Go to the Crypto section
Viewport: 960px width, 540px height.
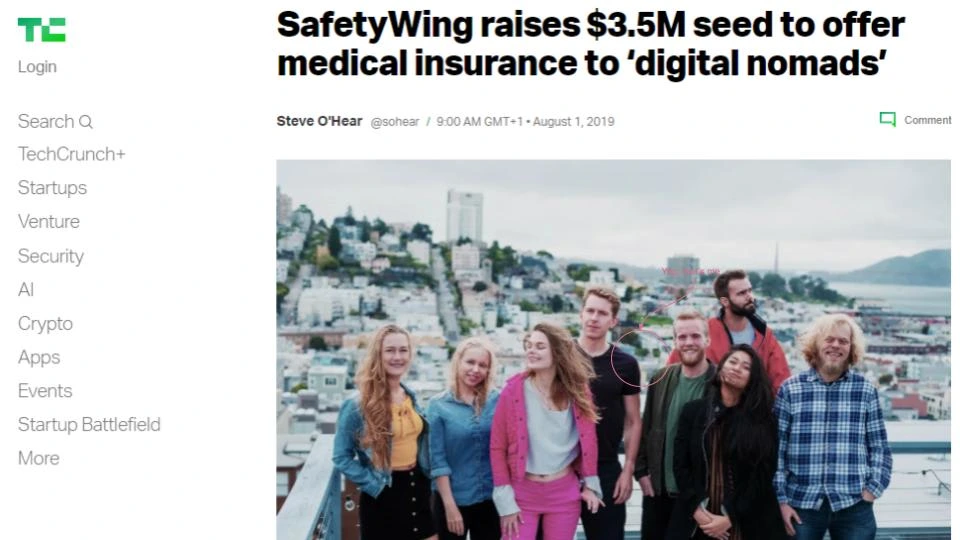(45, 323)
